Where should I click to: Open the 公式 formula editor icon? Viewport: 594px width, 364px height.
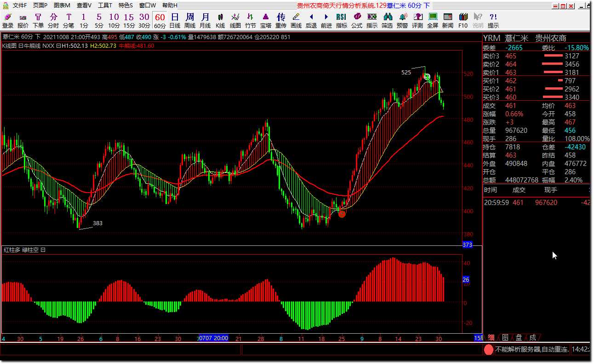[357, 21]
